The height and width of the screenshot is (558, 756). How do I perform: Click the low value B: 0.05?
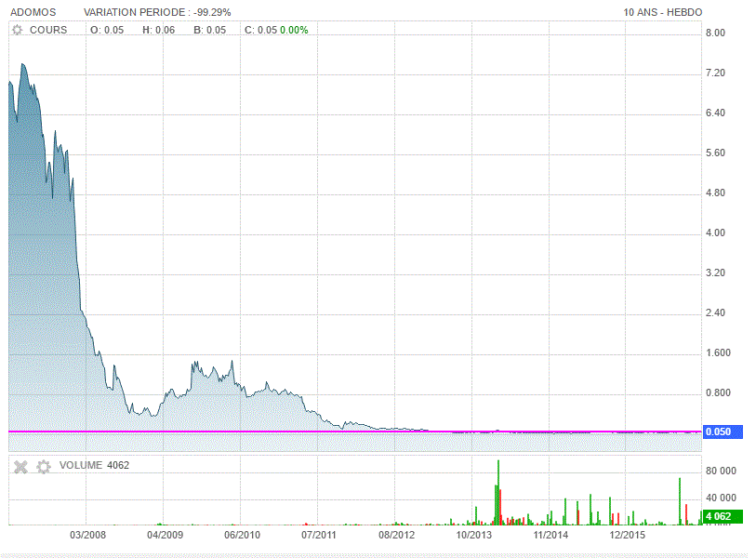coord(210,30)
